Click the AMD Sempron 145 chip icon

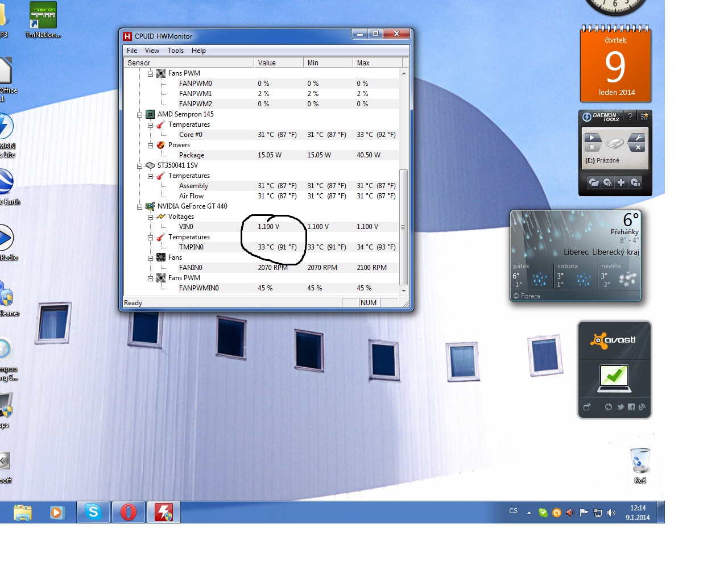coord(150,114)
